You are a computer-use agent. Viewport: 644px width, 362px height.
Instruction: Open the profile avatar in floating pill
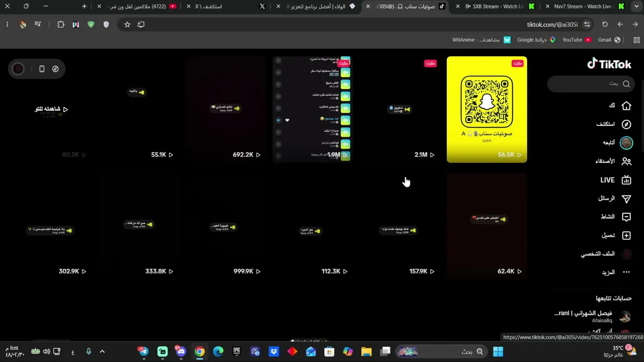click(18, 69)
